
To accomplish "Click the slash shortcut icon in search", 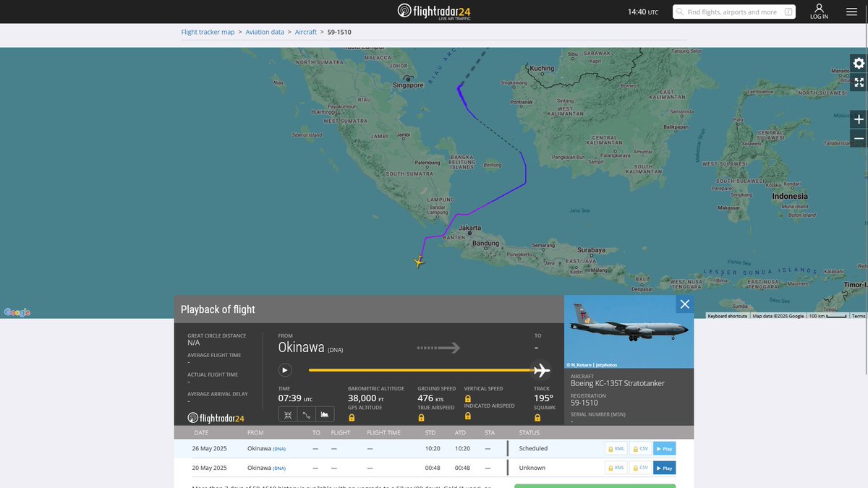I will [788, 12].
